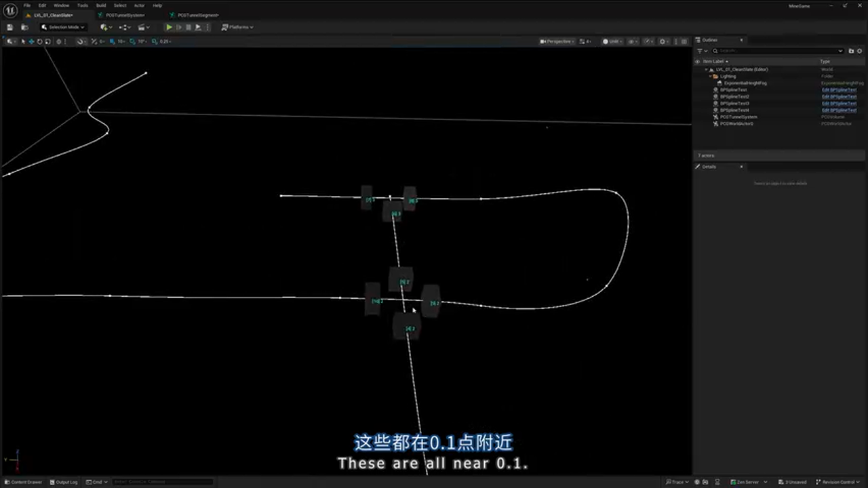
Task: Adjust the camera speed value 0.25 control
Action: pos(165,41)
